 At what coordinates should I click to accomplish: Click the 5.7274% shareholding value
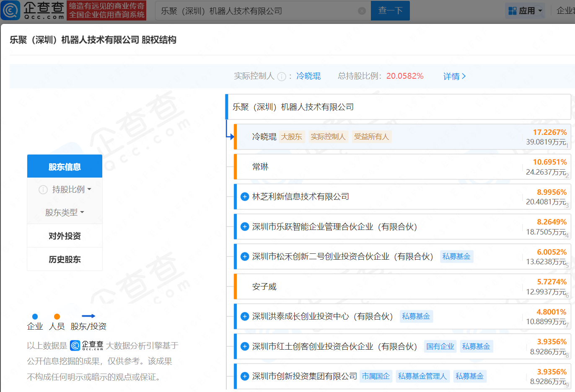(552, 282)
